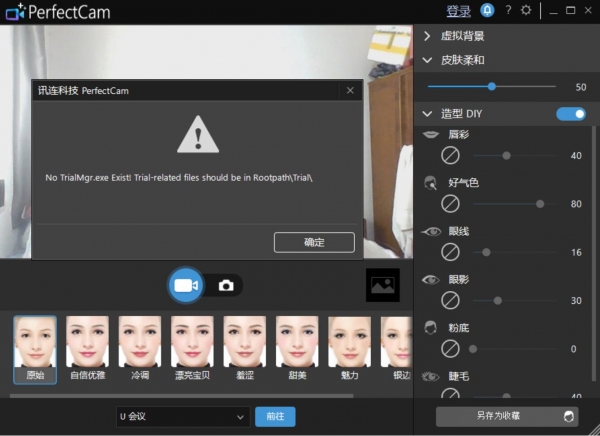The width and height of the screenshot is (600, 436).
Task: Click the 眼线 eyeliner icon
Action: pyautogui.click(x=431, y=231)
